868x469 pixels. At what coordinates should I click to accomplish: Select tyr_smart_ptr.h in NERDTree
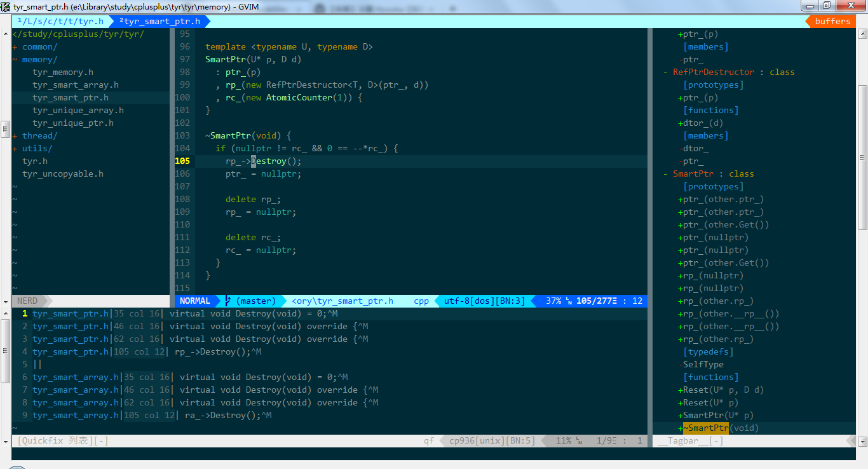point(71,97)
